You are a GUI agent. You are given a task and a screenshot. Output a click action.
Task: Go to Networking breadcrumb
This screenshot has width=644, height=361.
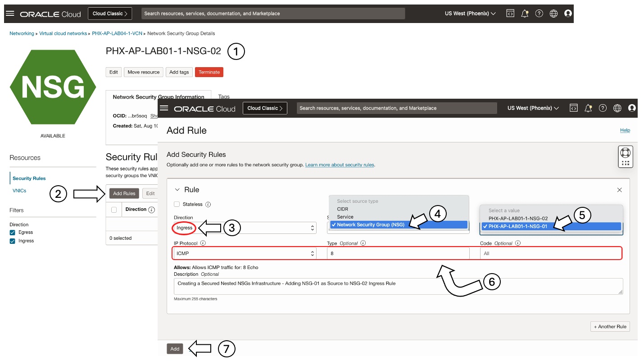22,33
